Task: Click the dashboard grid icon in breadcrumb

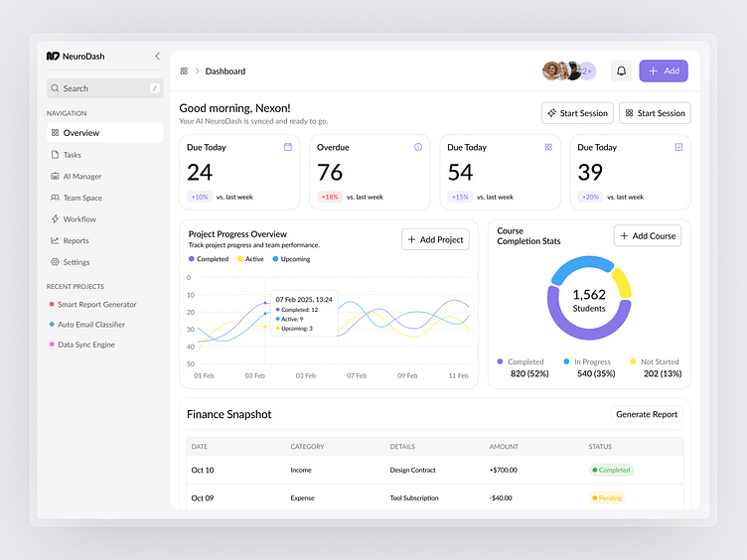Action: (x=184, y=71)
